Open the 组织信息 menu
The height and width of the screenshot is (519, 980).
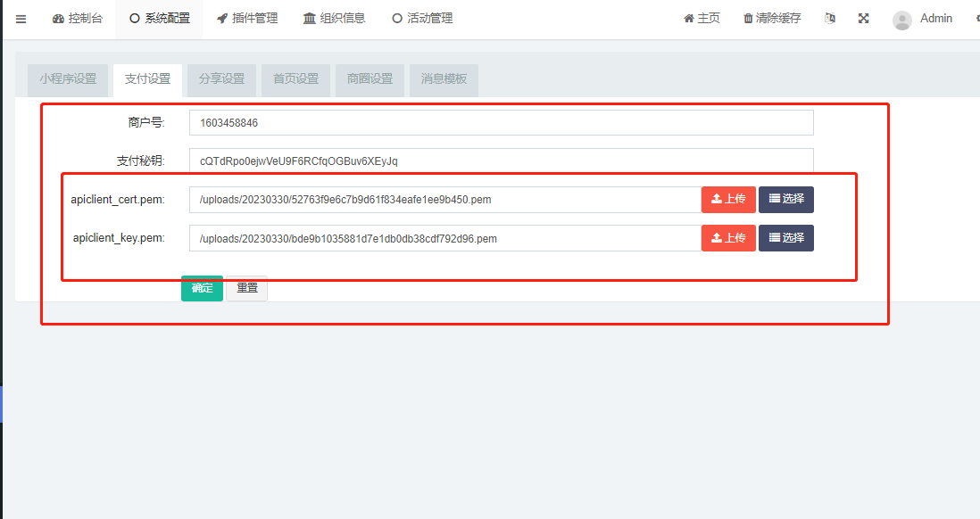pyautogui.click(x=335, y=19)
